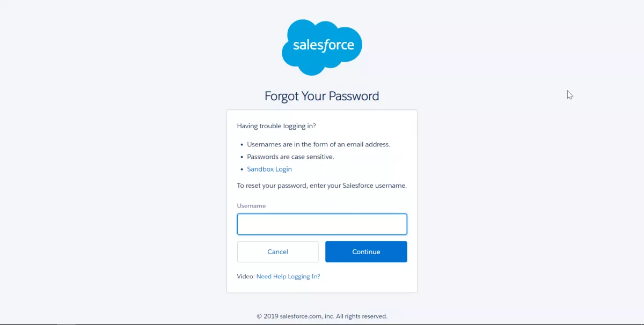Click the reset your password instruction text
The image size is (644, 325).
tap(322, 186)
